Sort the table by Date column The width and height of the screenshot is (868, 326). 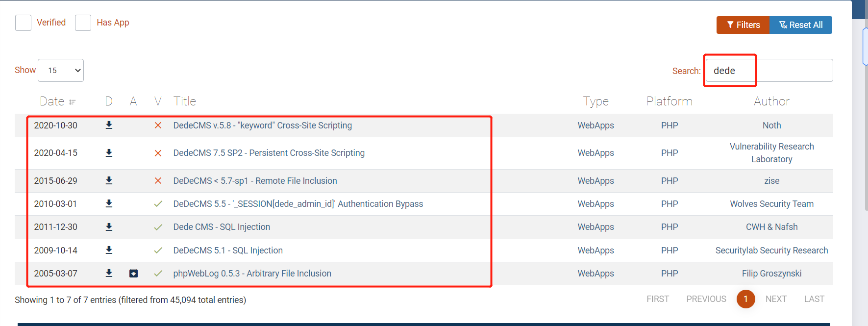click(x=57, y=101)
